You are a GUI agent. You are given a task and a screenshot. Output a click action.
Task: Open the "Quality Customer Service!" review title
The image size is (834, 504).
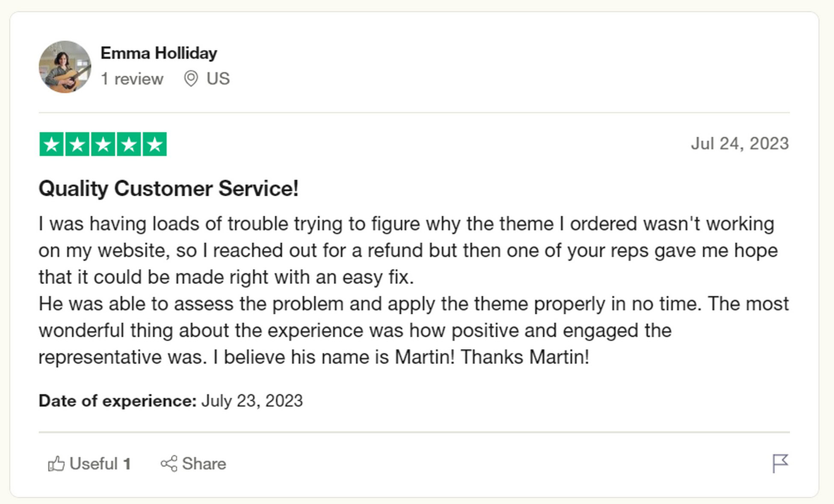tap(169, 189)
